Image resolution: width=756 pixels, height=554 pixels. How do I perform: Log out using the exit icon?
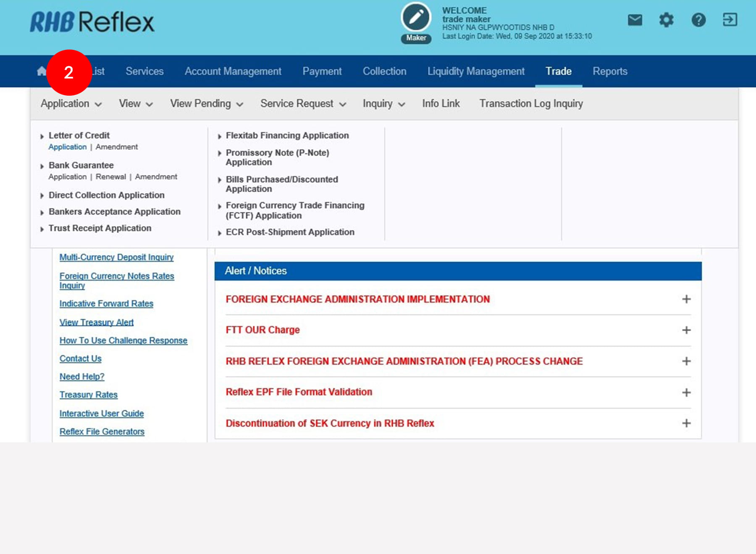[x=730, y=20]
